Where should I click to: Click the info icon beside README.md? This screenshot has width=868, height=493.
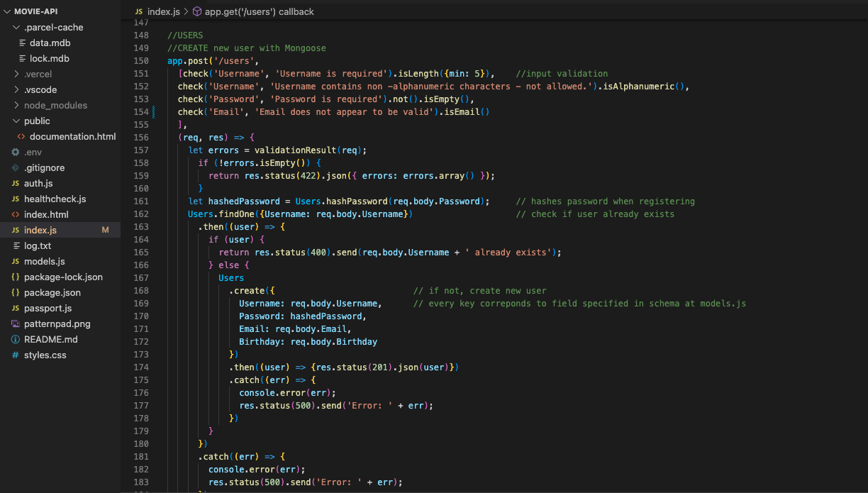click(x=16, y=340)
